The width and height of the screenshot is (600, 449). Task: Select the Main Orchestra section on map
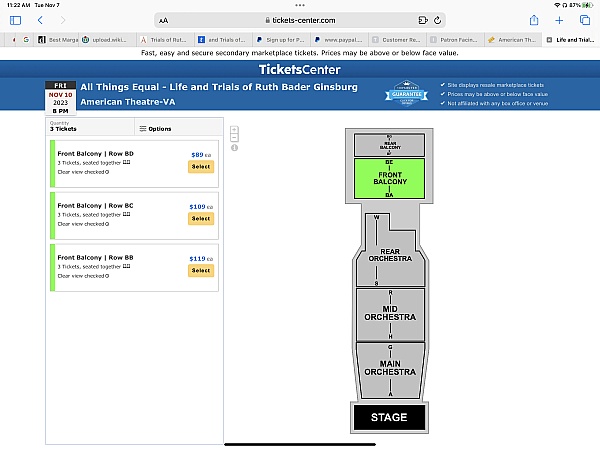[x=390, y=370]
